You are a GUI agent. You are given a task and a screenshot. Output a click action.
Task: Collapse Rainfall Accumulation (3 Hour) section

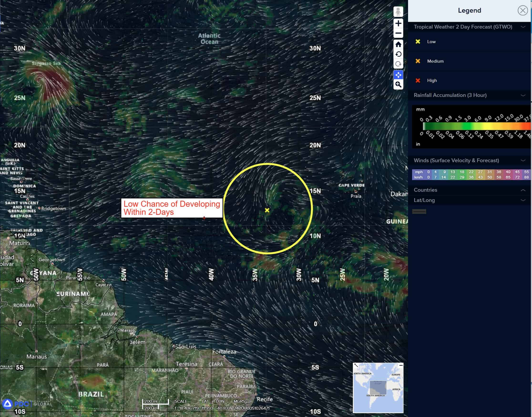pyautogui.click(x=523, y=95)
